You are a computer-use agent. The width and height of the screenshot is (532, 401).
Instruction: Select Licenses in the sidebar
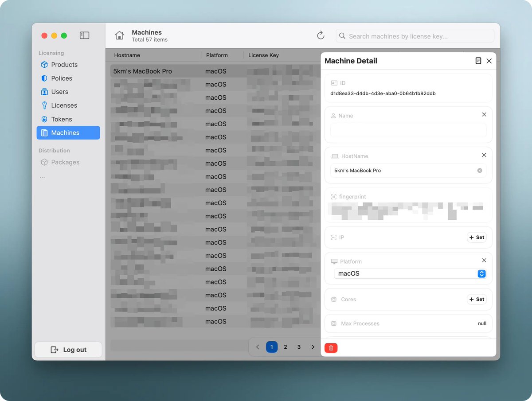pyautogui.click(x=64, y=105)
